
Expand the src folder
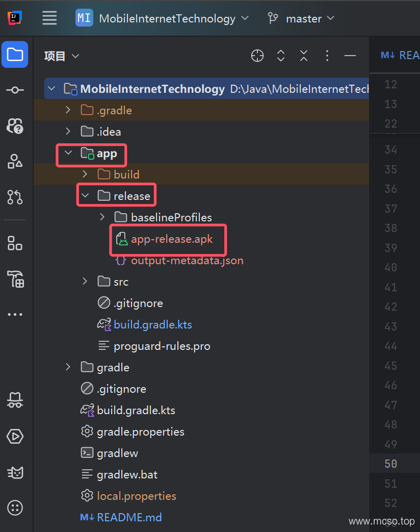tap(85, 281)
